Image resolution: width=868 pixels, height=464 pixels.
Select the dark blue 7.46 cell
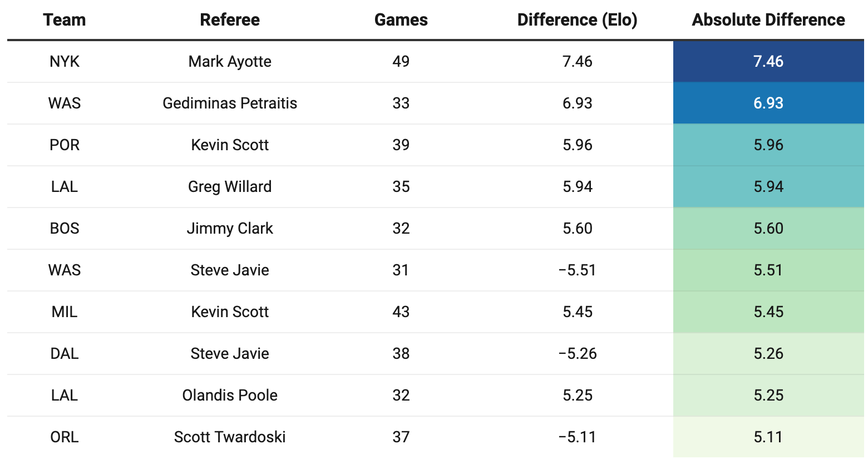pos(768,61)
